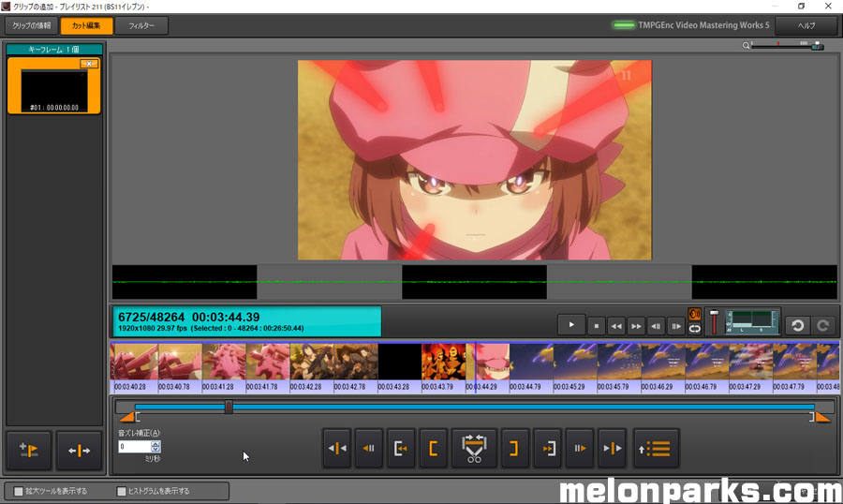The width and height of the screenshot is (843, 504).
Task: Toggle loop playback icon
Action: point(694,328)
